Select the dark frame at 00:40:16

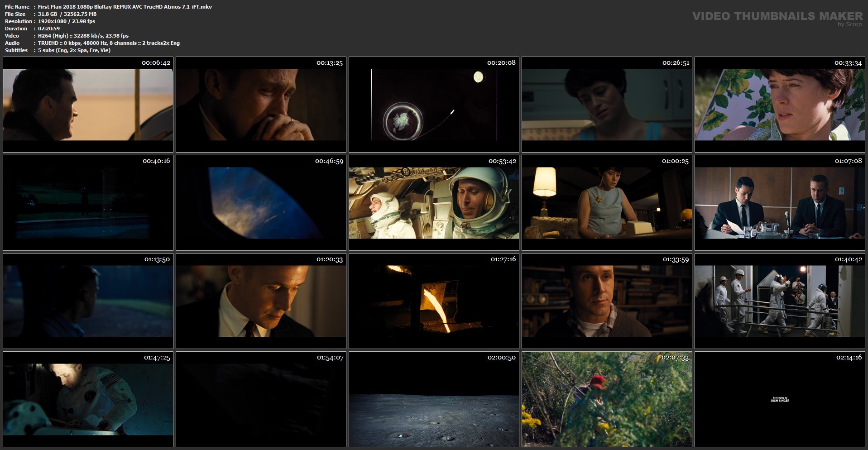(88, 203)
